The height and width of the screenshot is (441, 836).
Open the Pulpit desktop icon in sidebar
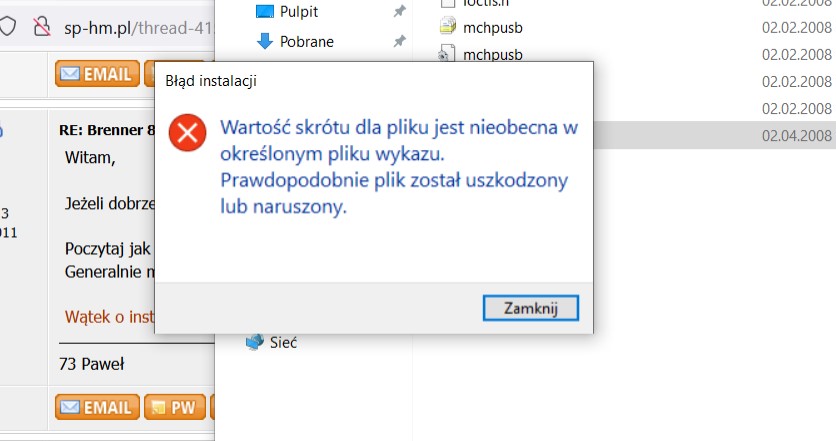tap(264, 12)
